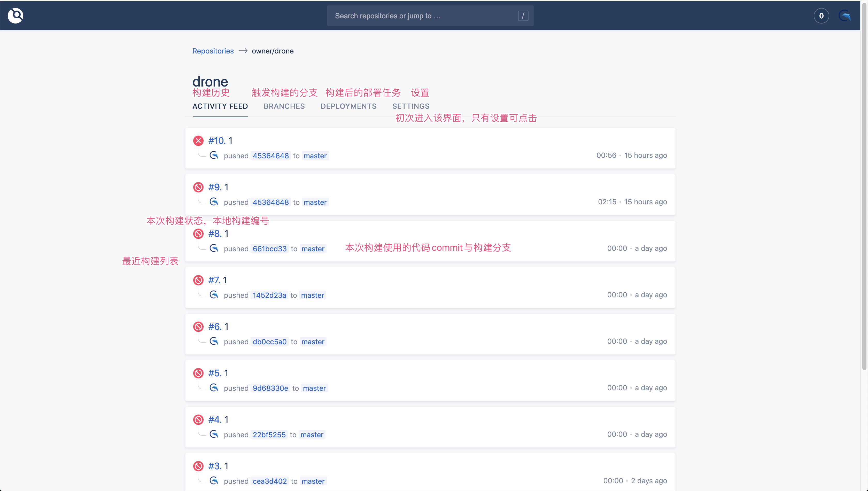Open commit 661bcd33 link
Screen dimensions: 868x491
pos(269,249)
